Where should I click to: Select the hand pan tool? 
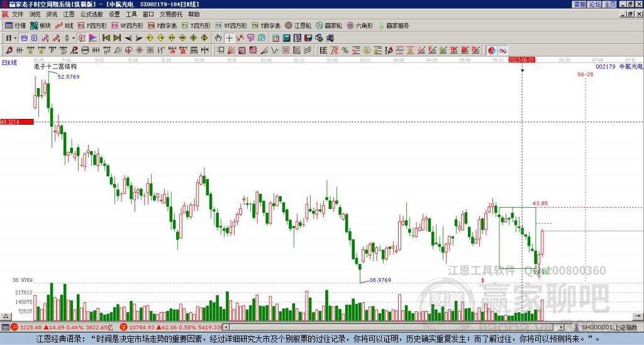click(218, 38)
